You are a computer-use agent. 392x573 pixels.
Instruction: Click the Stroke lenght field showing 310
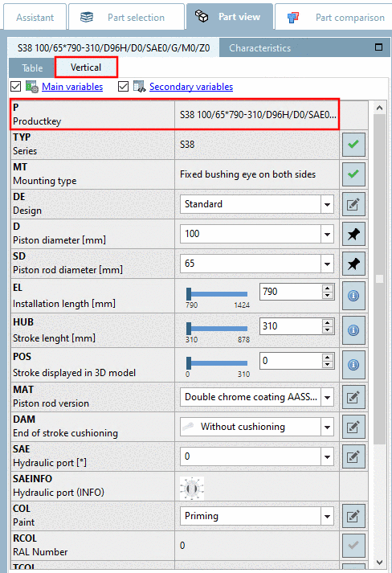[x=291, y=326]
